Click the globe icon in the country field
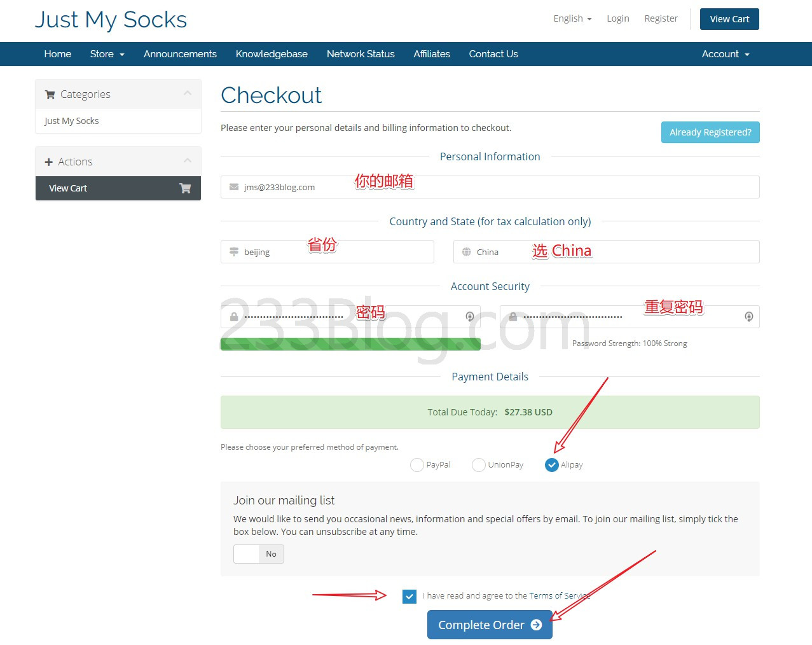This screenshot has height=645, width=812. [467, 252]
